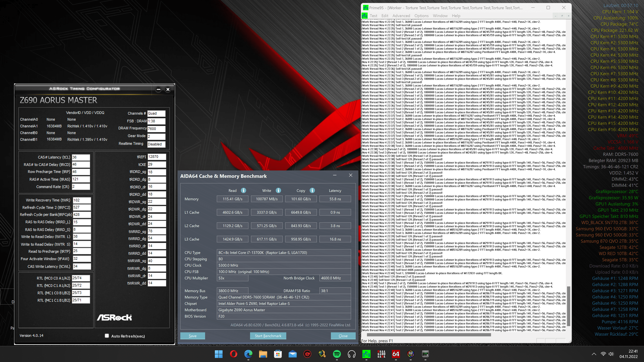
Task: Open RGB Fusion 2.0 taskbar icon
Action: coord(411,354)
